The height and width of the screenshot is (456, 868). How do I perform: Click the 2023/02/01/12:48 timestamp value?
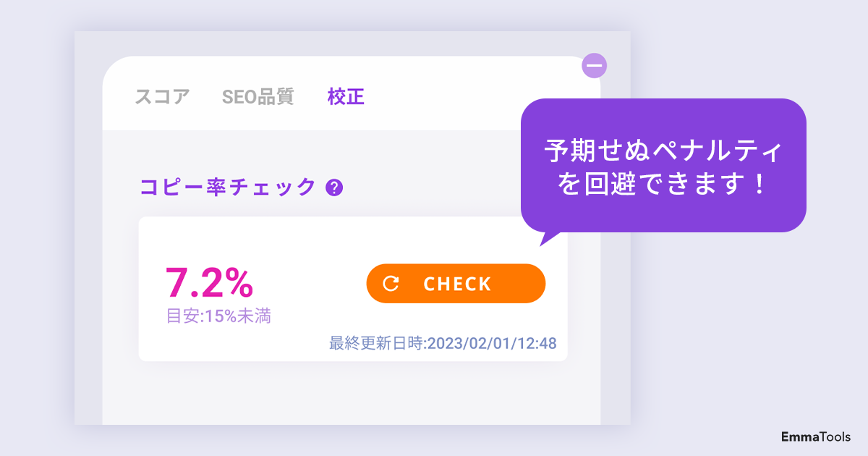492,343
